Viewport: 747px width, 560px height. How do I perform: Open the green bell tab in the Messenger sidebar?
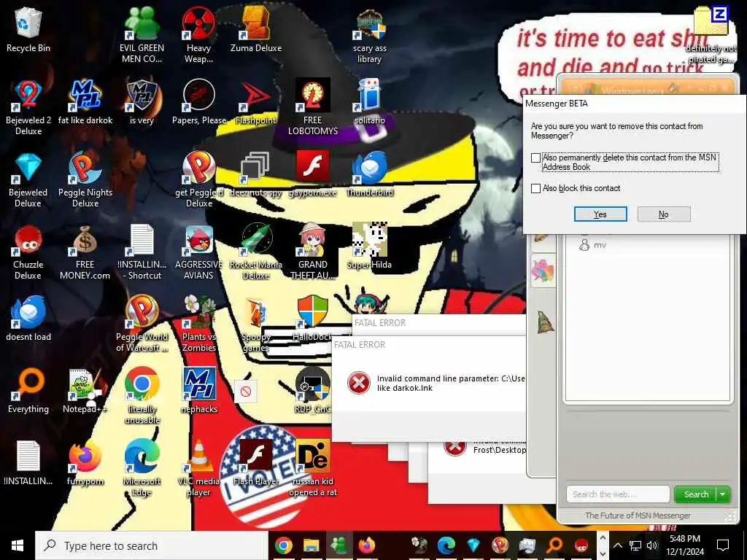tap(545, 322)
